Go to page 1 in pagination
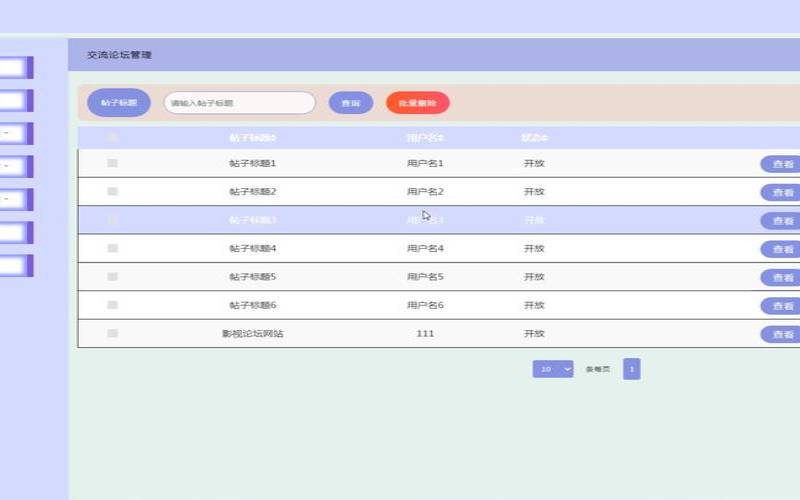This screenshot has height=500, width=800. [x=631, y=369]
